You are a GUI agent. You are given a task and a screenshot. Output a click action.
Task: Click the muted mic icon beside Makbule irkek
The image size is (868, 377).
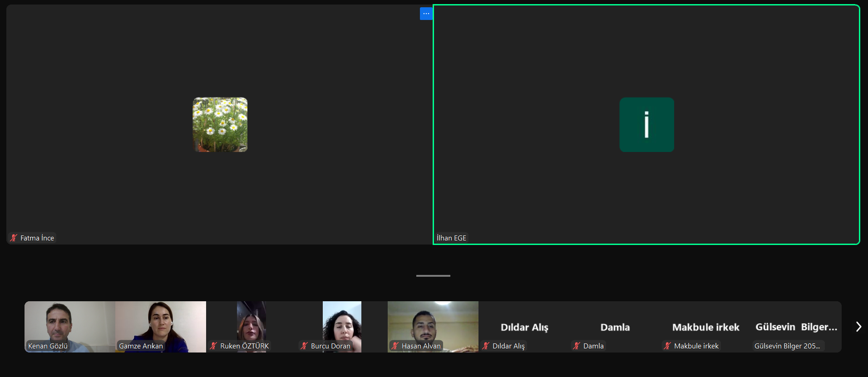coord(667,346)
